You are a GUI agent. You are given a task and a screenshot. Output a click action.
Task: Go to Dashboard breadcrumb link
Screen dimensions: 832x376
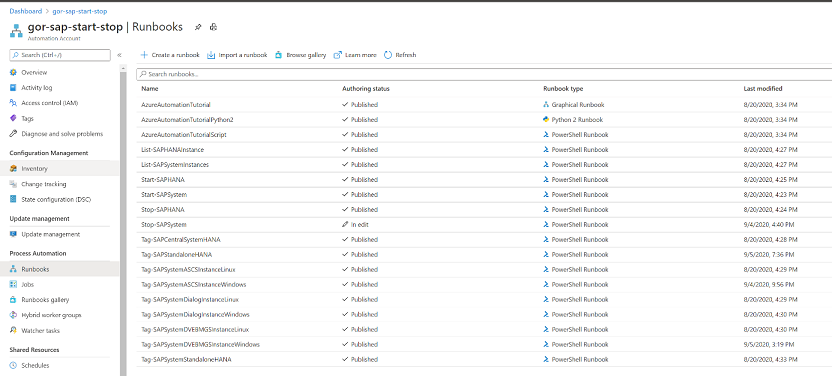25,11
